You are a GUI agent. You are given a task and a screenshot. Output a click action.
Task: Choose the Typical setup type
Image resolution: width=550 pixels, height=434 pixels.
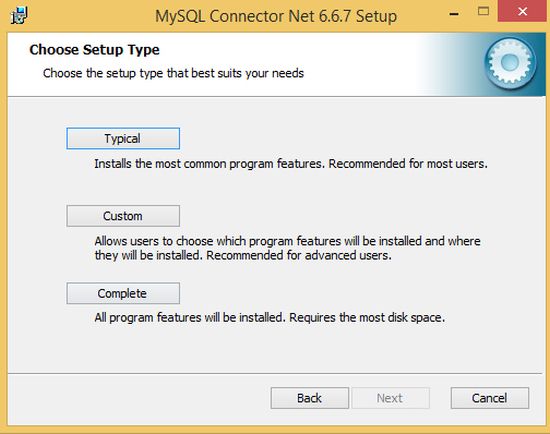[x=123, y=138]
